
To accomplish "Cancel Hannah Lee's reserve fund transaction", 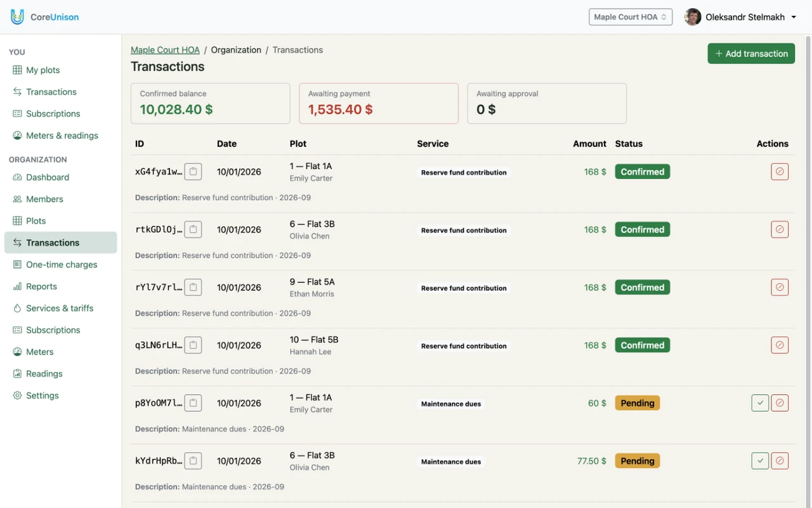I will pos(780,345).
